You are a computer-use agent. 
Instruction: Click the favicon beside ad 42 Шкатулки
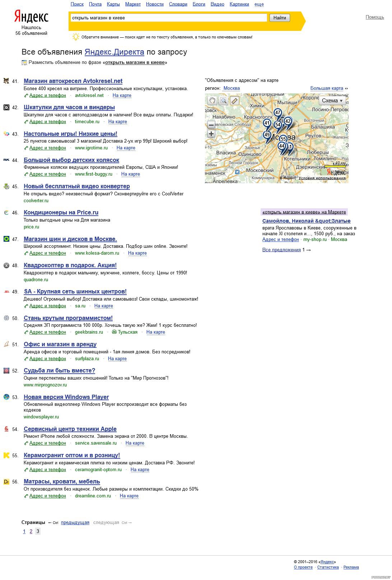click(x=6, y=107)
